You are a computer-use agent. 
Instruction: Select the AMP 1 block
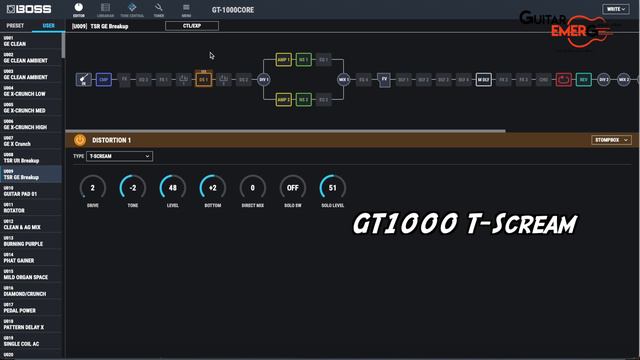click(x=284, y=60)
